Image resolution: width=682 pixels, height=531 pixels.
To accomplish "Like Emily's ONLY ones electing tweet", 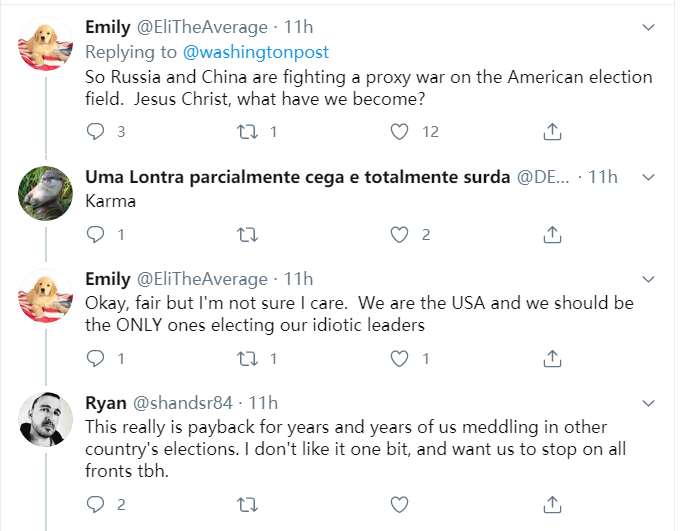I will [x=400, y=358].
